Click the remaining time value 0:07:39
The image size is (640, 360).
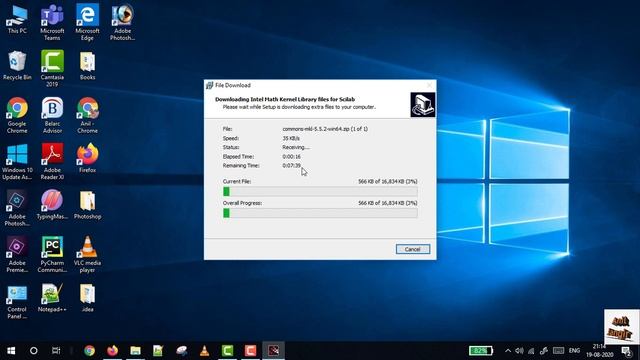pos(291,166)
